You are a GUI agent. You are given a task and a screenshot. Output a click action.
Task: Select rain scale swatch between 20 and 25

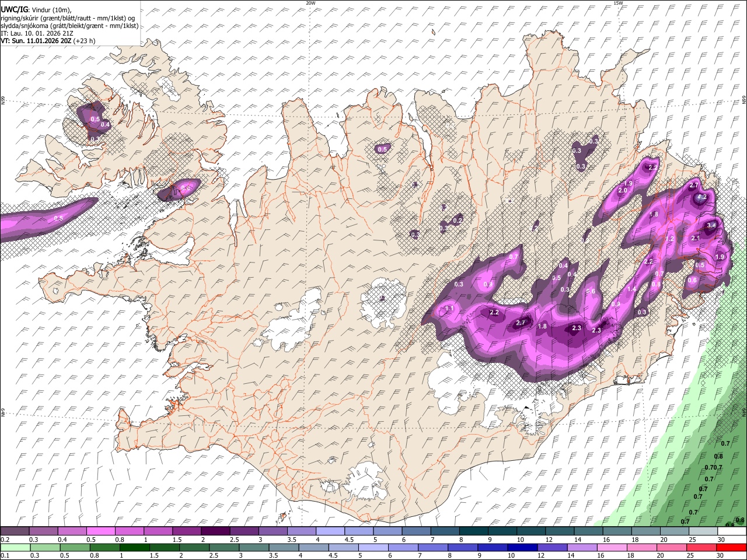click(x=672, y=548)
